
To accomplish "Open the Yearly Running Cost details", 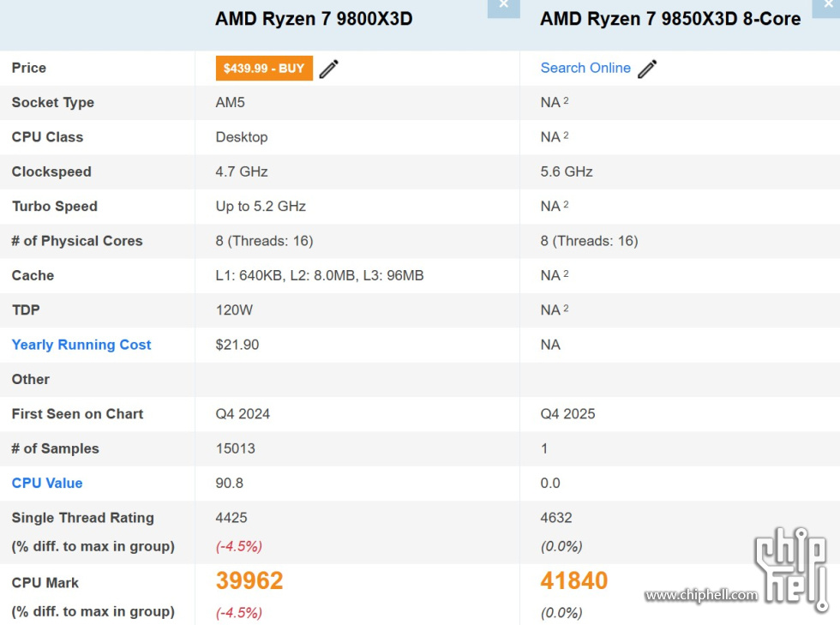I will (x=81, y=345).
